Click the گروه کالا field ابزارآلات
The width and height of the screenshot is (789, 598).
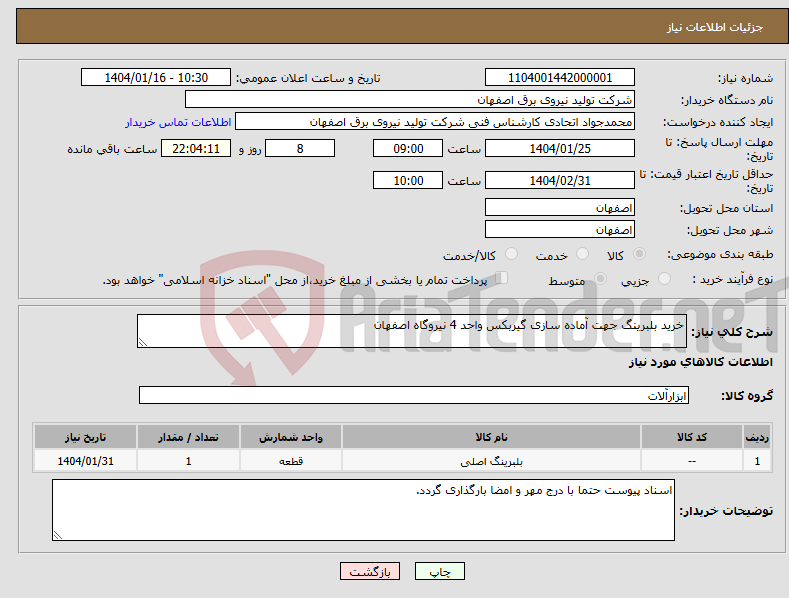point(414,395)
